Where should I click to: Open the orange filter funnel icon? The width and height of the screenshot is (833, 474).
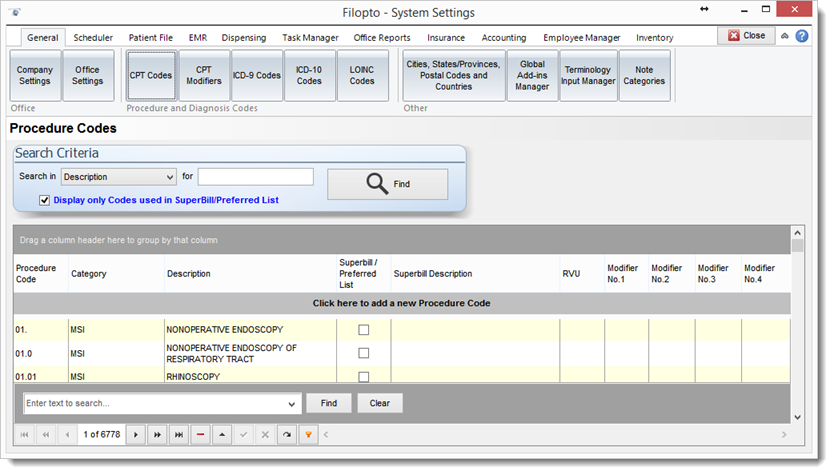(x=308, y=435)
